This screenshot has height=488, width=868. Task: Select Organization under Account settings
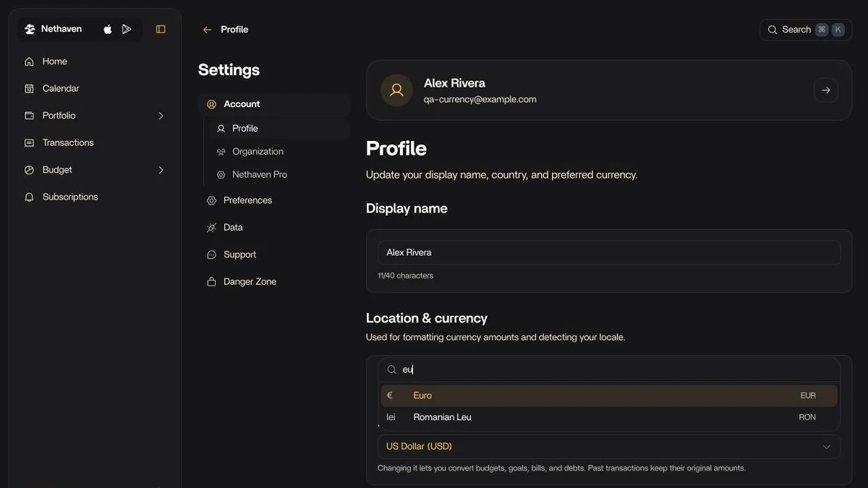pyautogui.click(x=279, y=152)
